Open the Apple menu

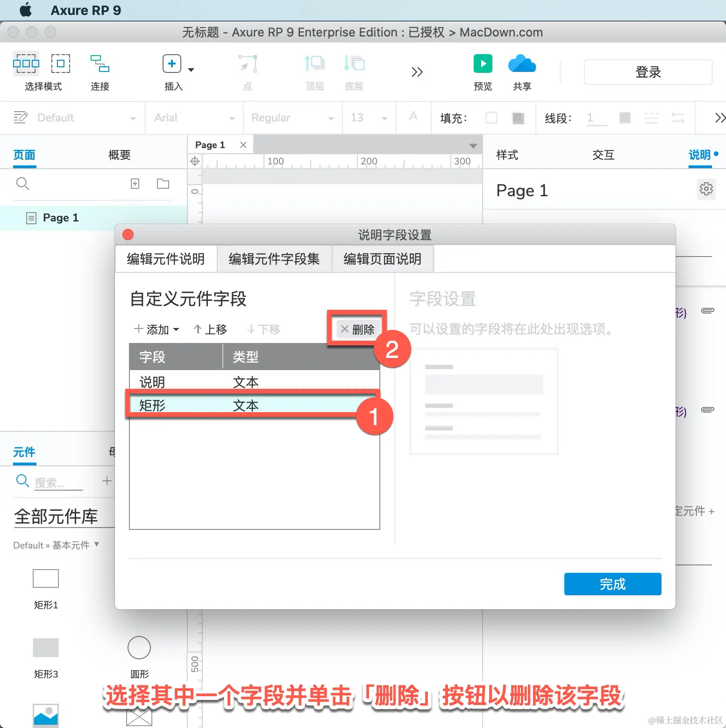26,10
